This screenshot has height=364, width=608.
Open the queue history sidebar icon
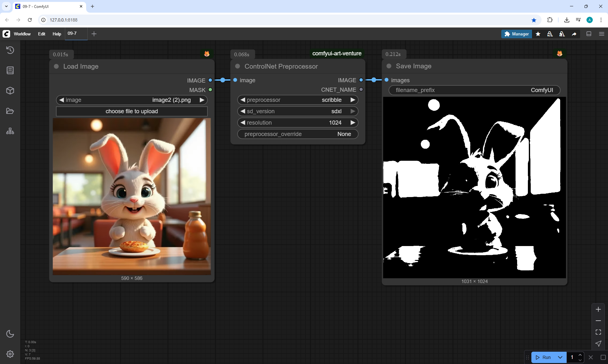pyautogui.click(x=10, y=50)
